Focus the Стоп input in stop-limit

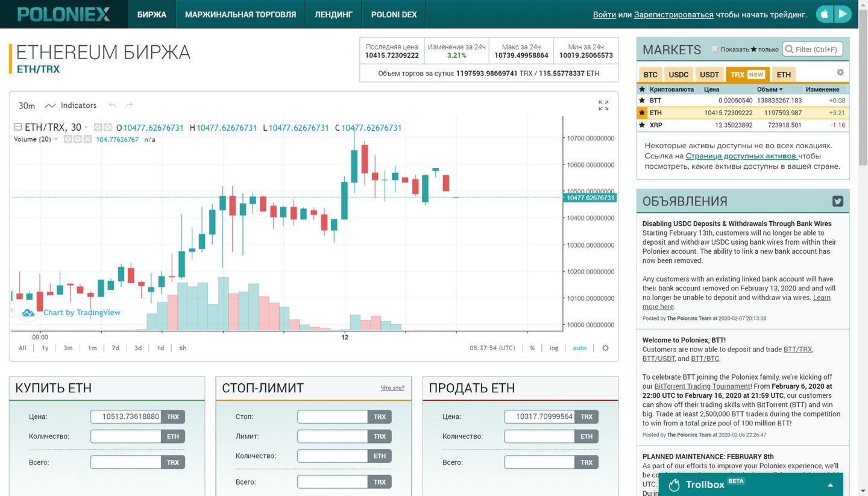point(333,416)
